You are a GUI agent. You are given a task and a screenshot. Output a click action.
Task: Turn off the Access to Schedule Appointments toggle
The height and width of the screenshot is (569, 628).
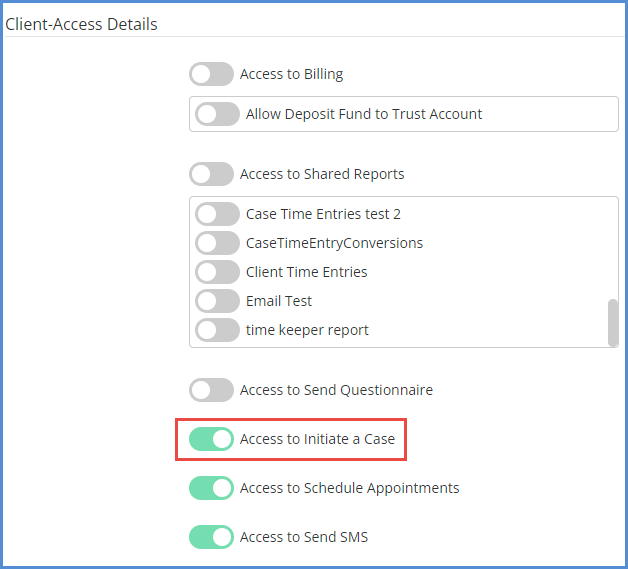(211, 488)
